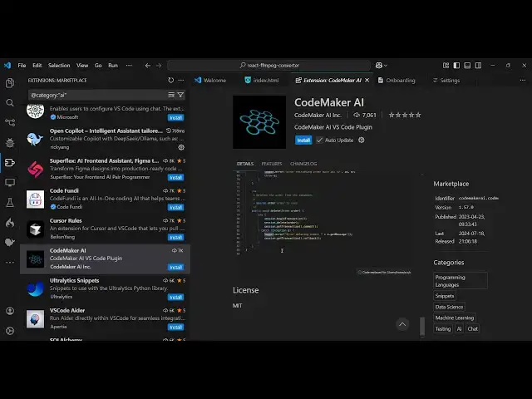This screenshot has height=399, width=532.
Task: Click the flame icon in activity bar
Action: click(10, 223)
